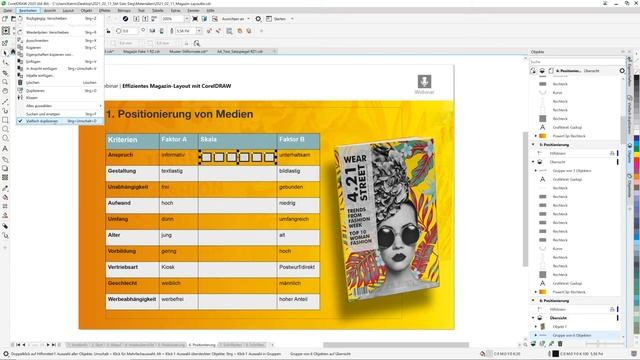This screenshot has height=360, width=640.
Task: Expand 'Gruppe von 3 Objekten' row
Action: click(x=536, y=171)
